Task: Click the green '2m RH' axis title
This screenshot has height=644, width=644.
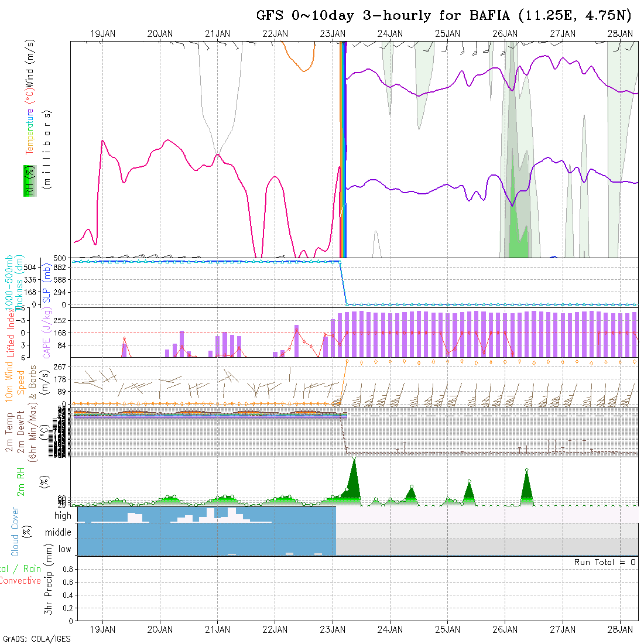Action: pyautogui.click(x=20, y=482)
